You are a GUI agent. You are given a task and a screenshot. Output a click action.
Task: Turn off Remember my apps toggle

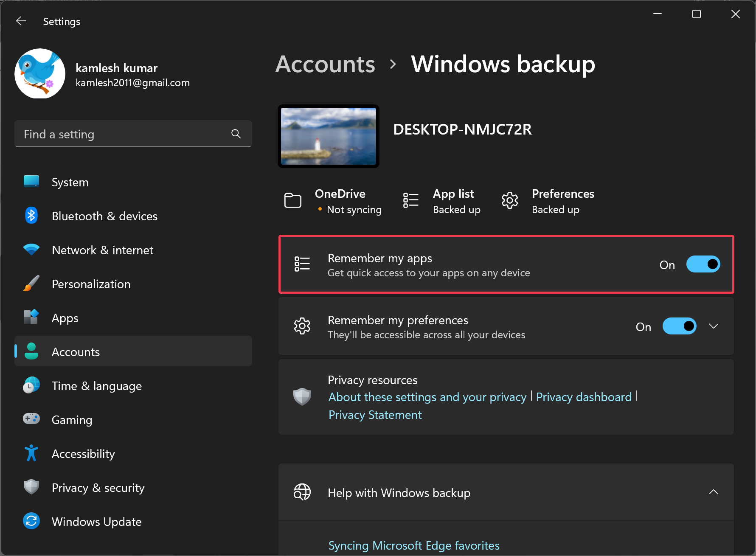point(703,264)
